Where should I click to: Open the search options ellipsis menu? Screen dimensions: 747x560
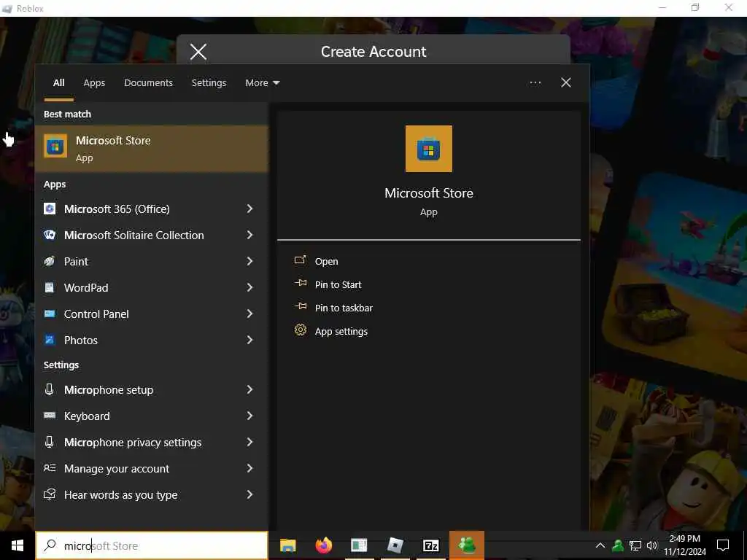(535, 83)
